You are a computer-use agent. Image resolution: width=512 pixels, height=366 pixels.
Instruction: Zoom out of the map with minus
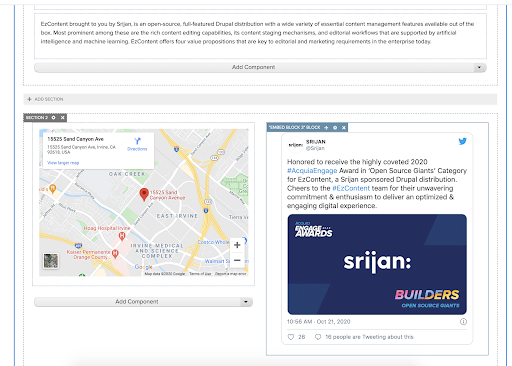pyautogui.click(x=237, y=260)
